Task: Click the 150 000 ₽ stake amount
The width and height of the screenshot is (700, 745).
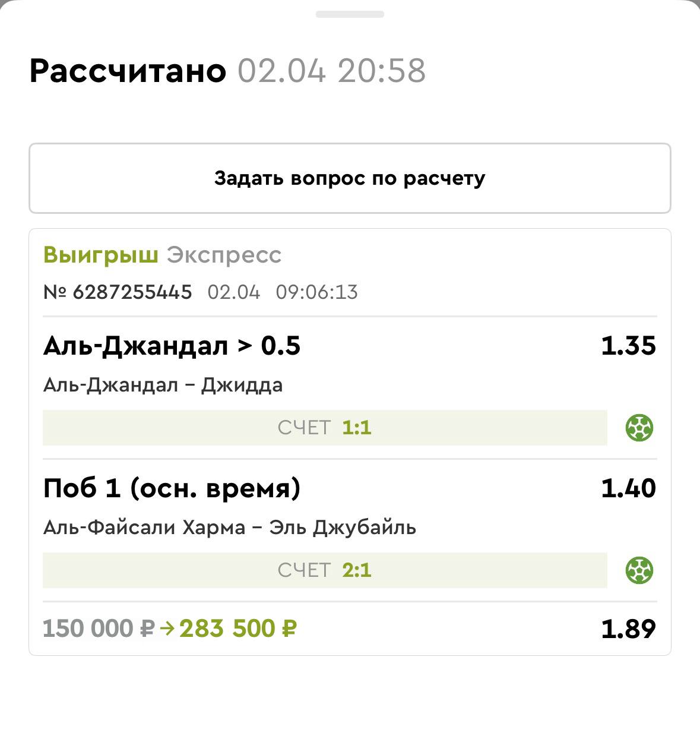Action: 99,629
